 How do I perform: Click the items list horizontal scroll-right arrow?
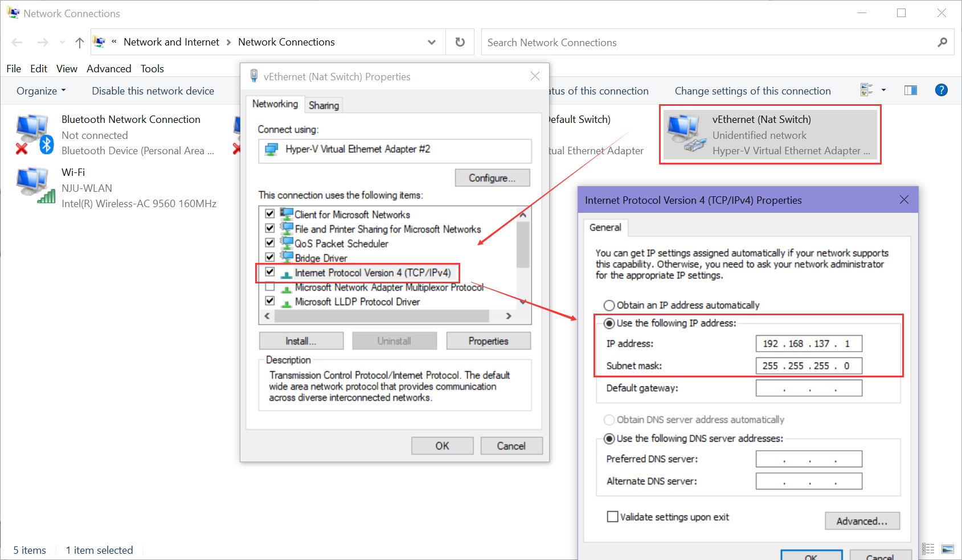[509, 316]
